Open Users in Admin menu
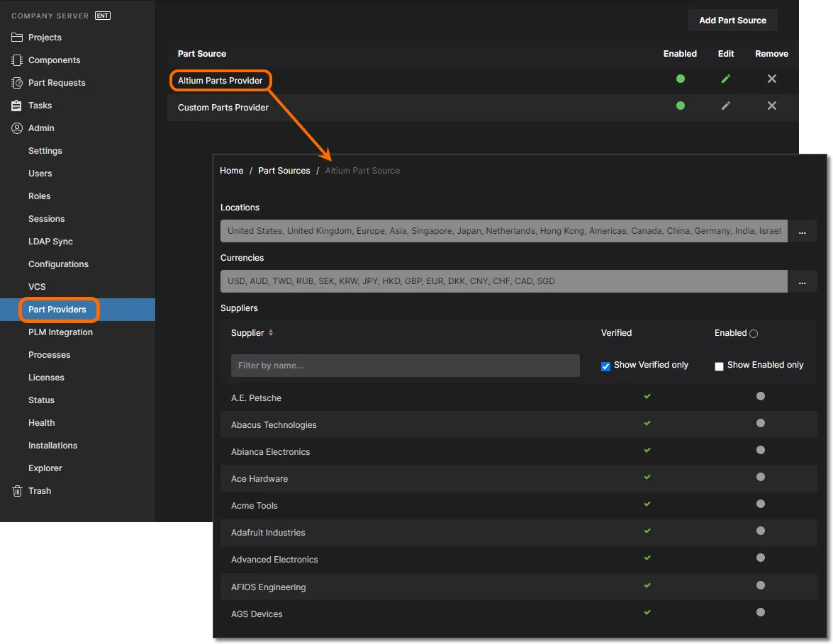Image resolution: width=833 pixels, height=644 pixels. 40,174
